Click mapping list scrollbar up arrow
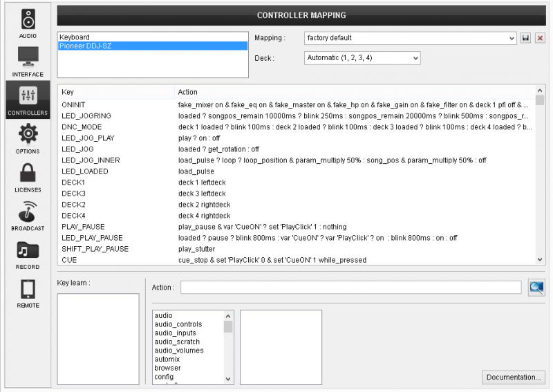This screenshot has height=392, width=553. click(x=540, y=91)
